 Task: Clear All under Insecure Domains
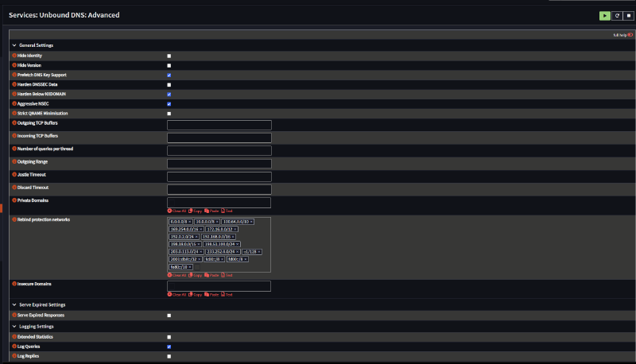pyautogui.click(x=176, y=295)
